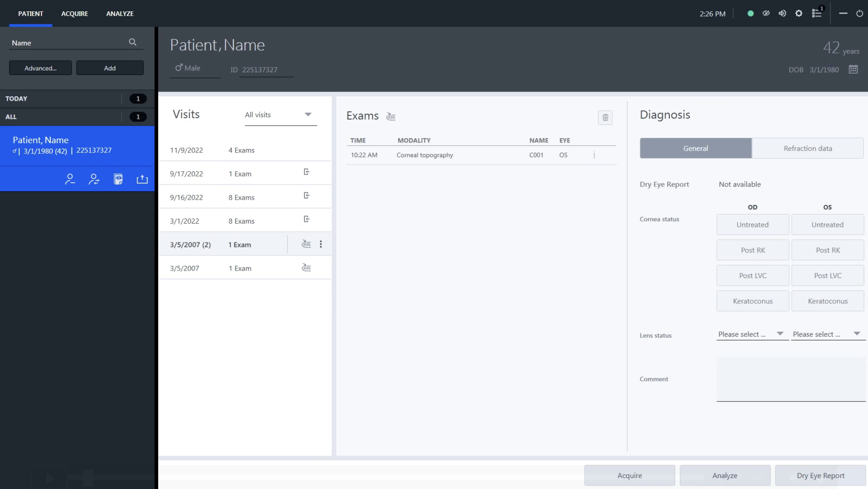The image size is (868, 489).
Task: Click the male gender symbol field
Action: (195, 68)
